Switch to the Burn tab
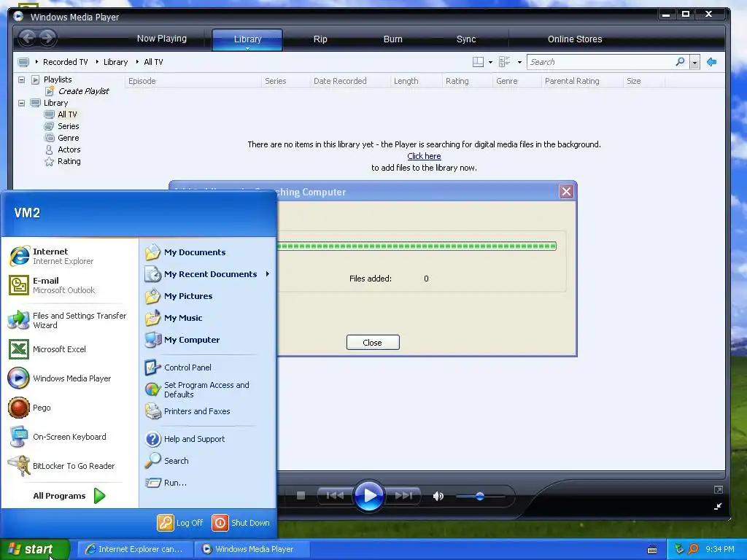This screenshot has width=747, height=560. coord(393,39)
